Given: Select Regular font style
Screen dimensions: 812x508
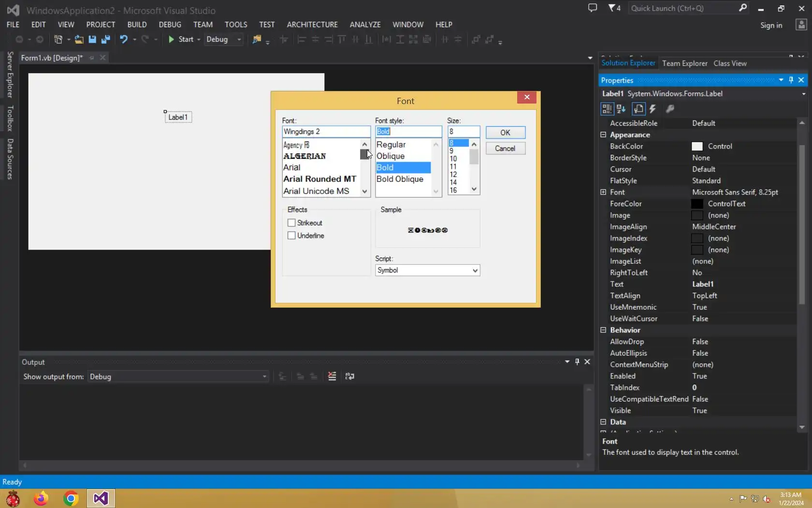Looking at the screenshot, I should tap(391, 145).
